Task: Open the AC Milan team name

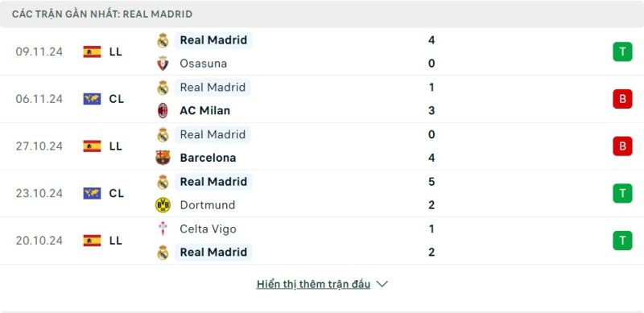Action: tap(205, 110)
